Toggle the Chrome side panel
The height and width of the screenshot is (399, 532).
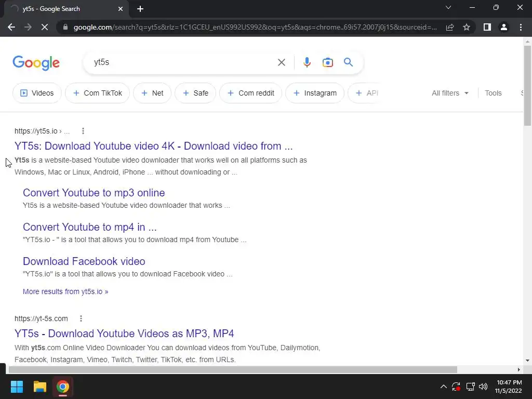pyautogui.click(x=487, y=27)
